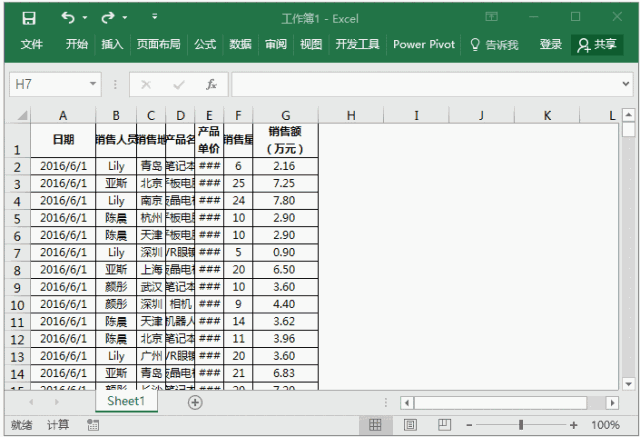640x437 pixels.
Task: Open the ribbon display options icon
Action: pos(491,17)
